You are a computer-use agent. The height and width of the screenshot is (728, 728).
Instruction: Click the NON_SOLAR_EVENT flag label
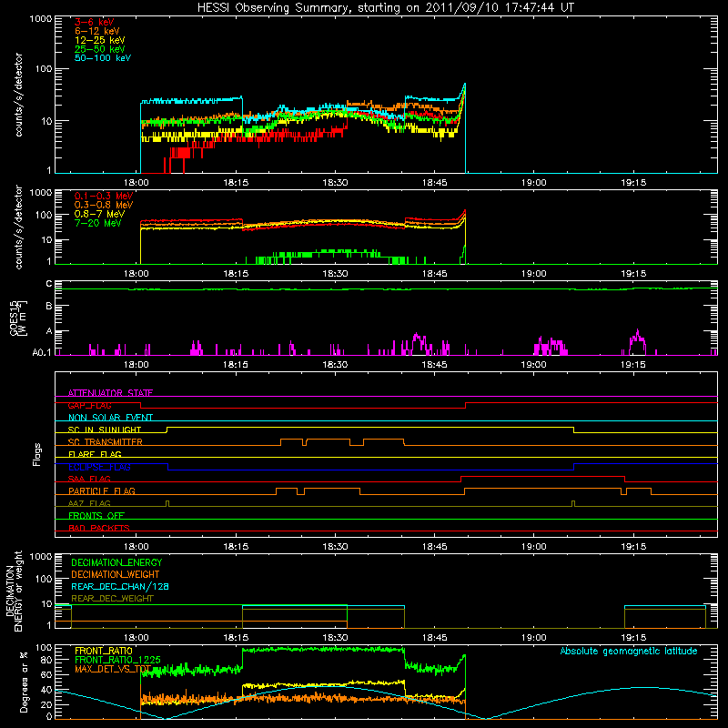pos(110,418)
